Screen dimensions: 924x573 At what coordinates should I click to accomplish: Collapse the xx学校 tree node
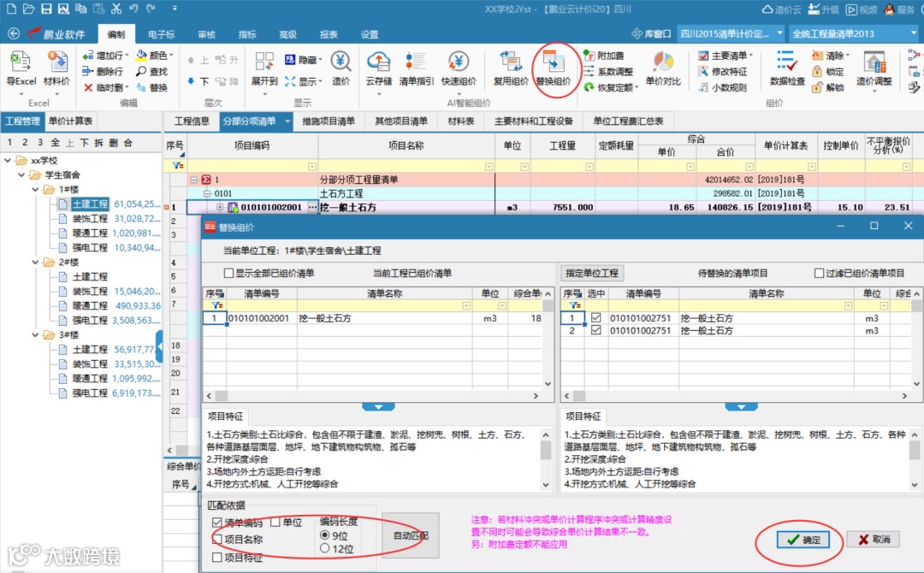[8, 160]
